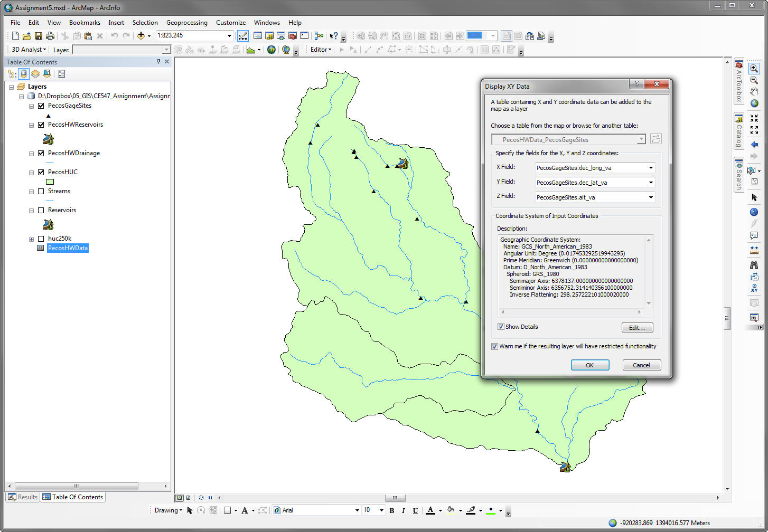Open the Z Field dropdown
768x532 pixels.
pos(651,197)
